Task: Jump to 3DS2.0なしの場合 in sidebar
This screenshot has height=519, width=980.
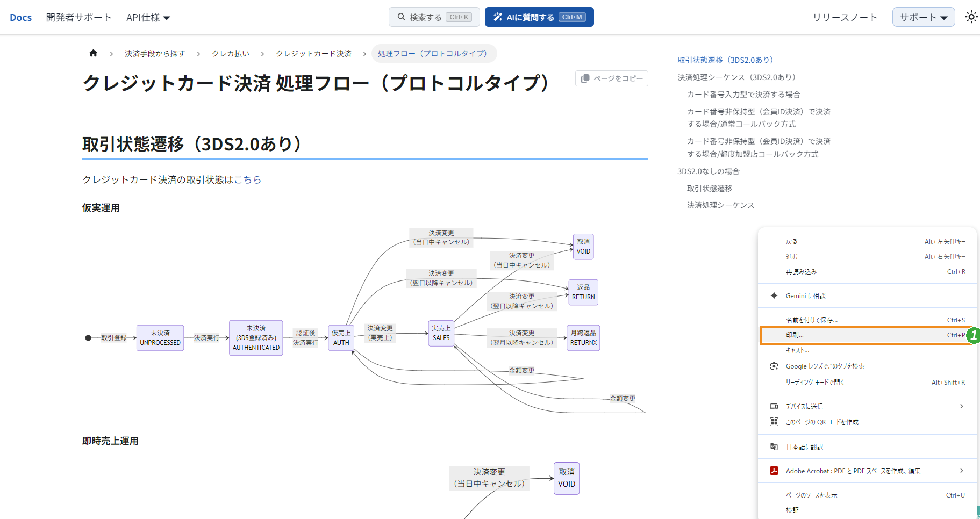Action: [709, 171]
